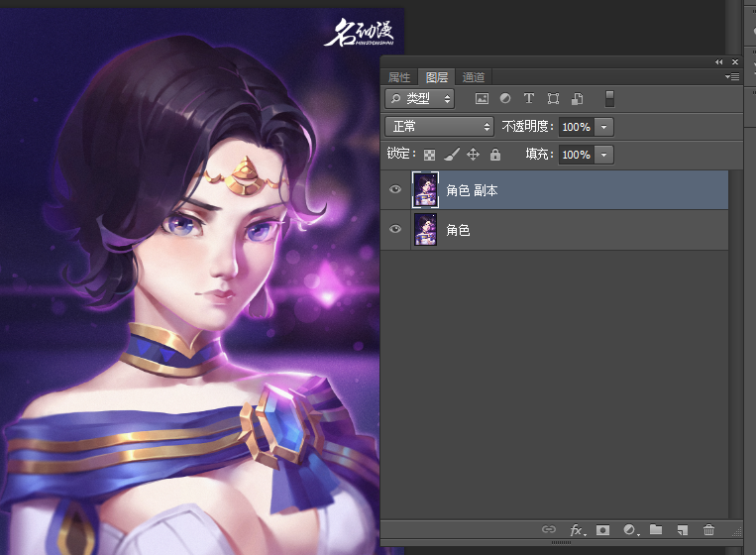Open the 类型 filter type dropdown
This screenshot has height=555, width=756.
tap(419, 99)
